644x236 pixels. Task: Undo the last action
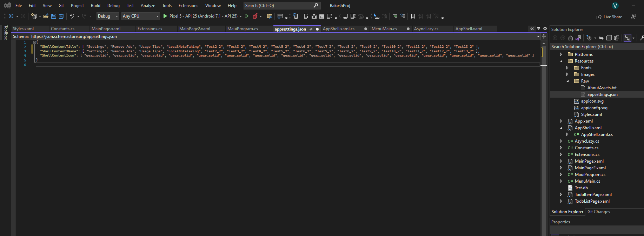(x=72, y=16)
